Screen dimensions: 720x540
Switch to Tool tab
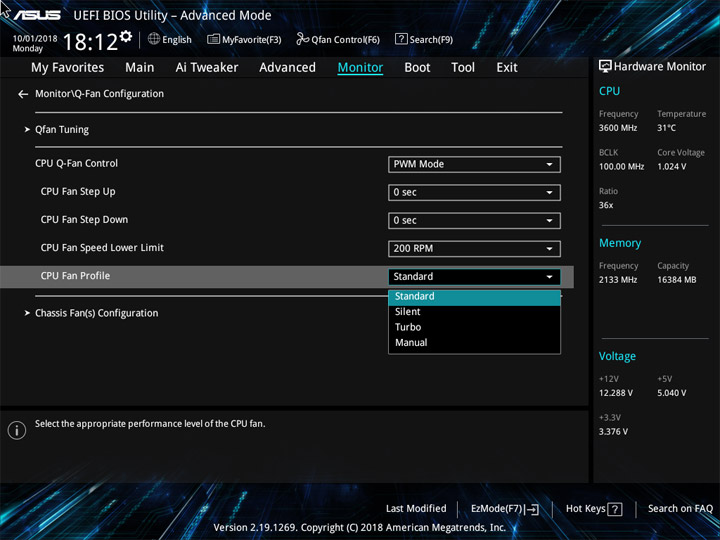[463, 68]
